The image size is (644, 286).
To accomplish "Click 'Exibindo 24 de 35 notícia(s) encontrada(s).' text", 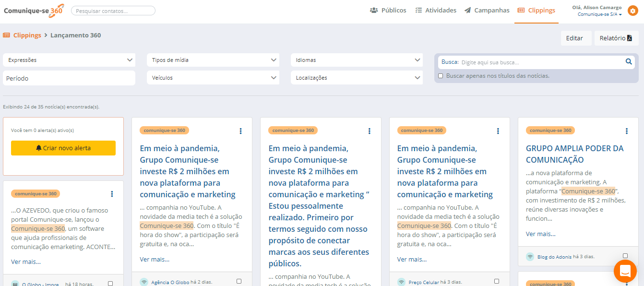I will point(51,107).
